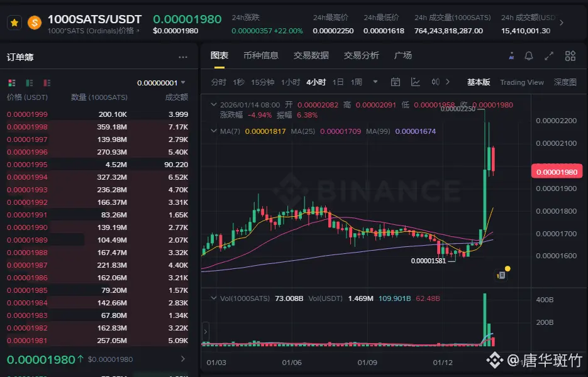Select ask price 0.00001985

[27, 290]
